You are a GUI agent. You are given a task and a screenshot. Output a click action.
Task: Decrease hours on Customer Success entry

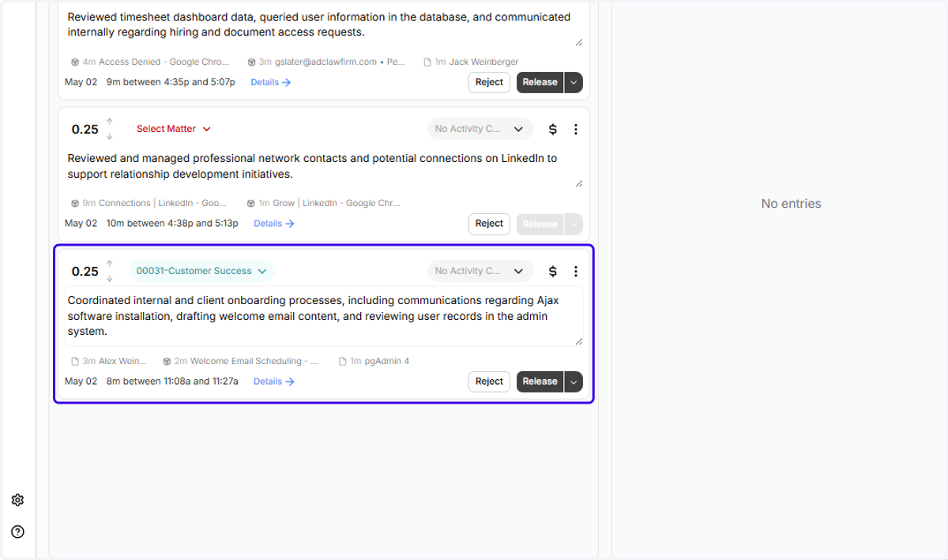click(110, 279)
